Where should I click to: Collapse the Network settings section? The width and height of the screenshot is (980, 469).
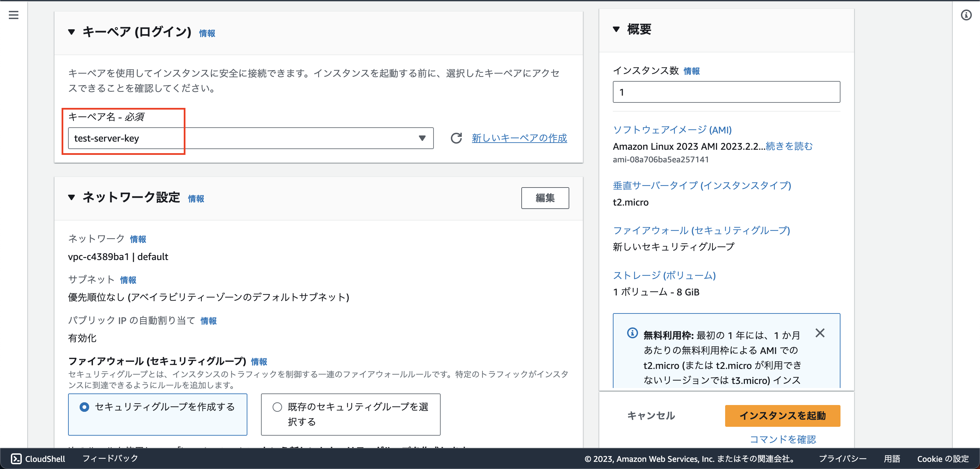[x=71, y=197]
